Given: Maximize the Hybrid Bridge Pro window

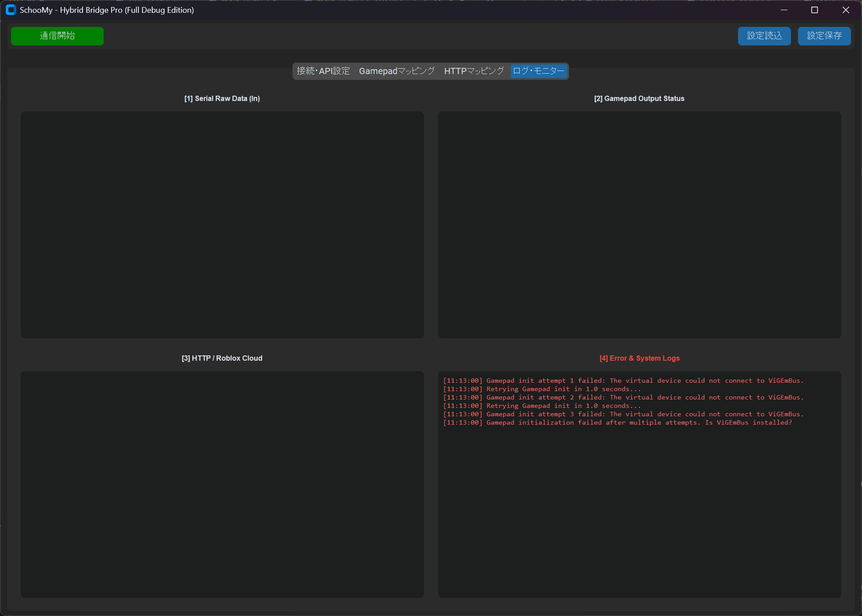Looking at the screenshot, I should (x=814, y=10).
